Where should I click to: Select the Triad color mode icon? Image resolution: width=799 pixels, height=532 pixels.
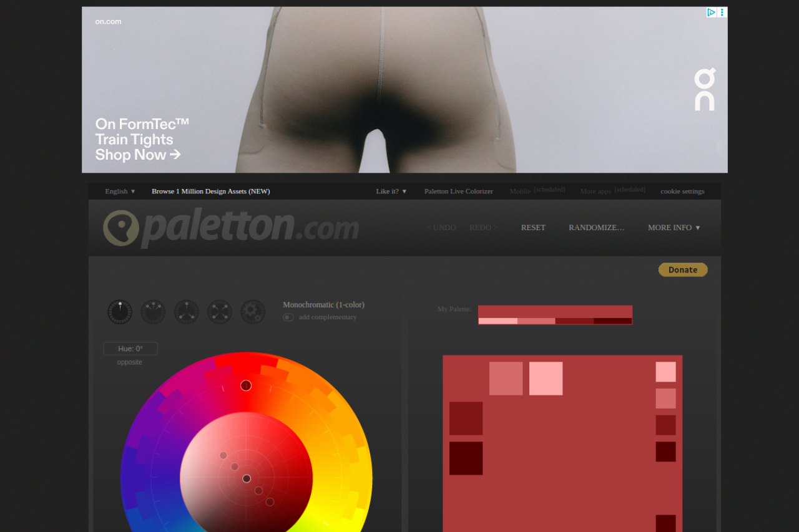187,312
